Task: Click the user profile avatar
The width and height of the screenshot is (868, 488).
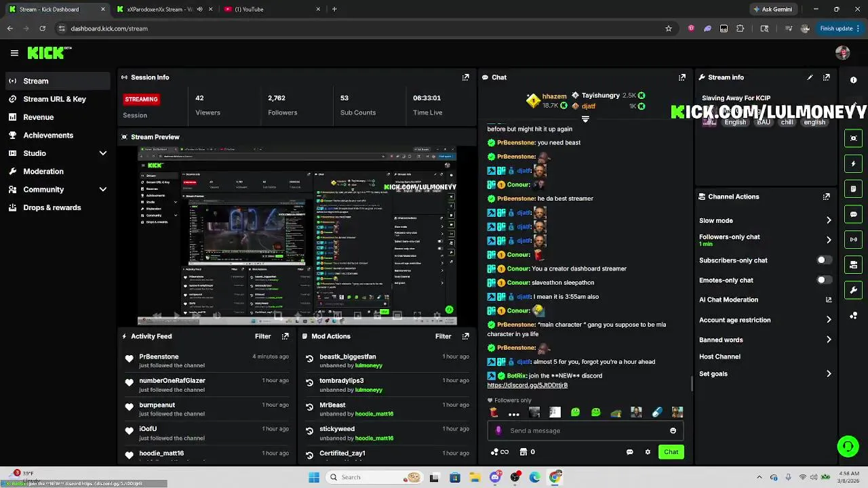Action: point(843,53)
